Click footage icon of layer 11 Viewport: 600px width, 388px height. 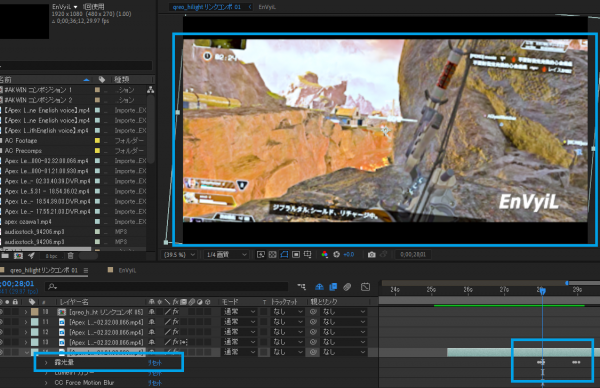pyautogui.click(x=62, y=322)
